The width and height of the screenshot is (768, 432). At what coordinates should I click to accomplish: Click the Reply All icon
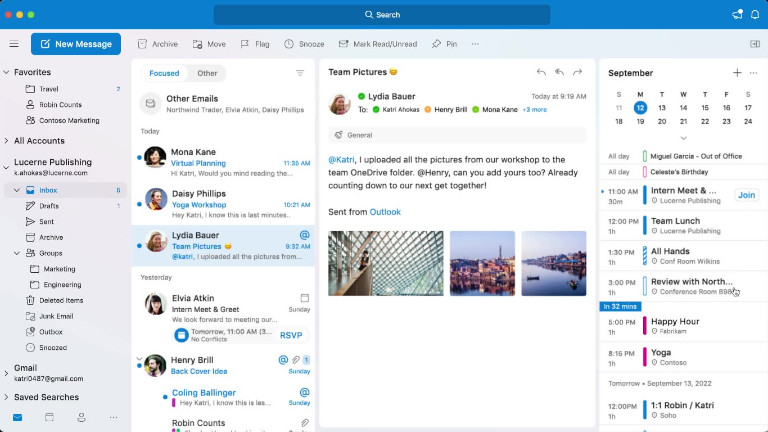pos(559,72)
